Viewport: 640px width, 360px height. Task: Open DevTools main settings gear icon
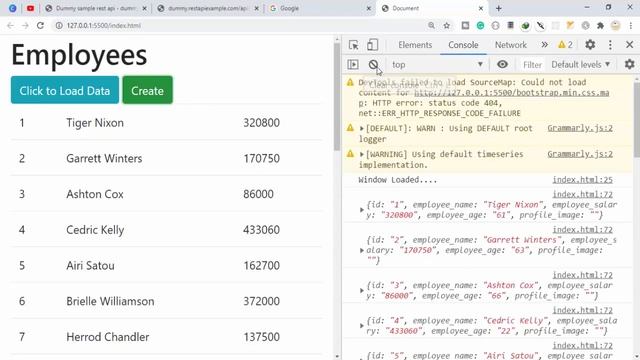[x=590, y=44]
